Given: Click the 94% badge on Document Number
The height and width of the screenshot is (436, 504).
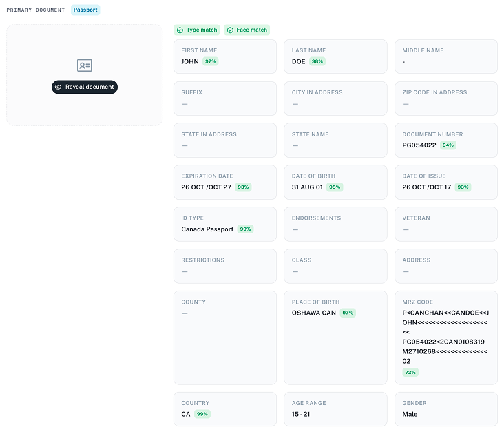Looking at the screenshot, I should (448, 145).
